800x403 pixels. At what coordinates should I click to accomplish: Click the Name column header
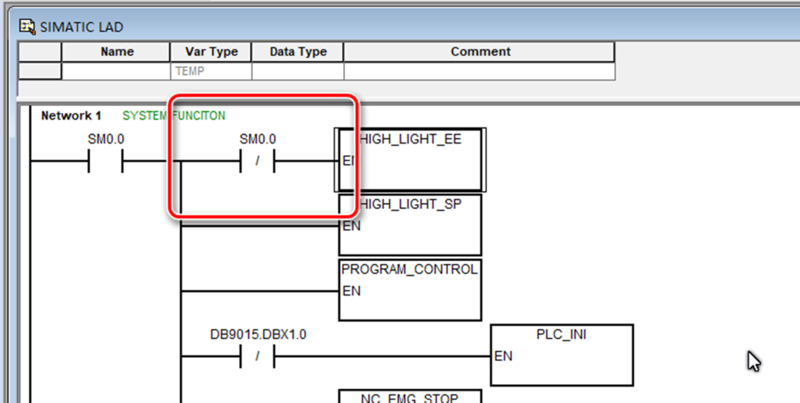tap(116, 52)
